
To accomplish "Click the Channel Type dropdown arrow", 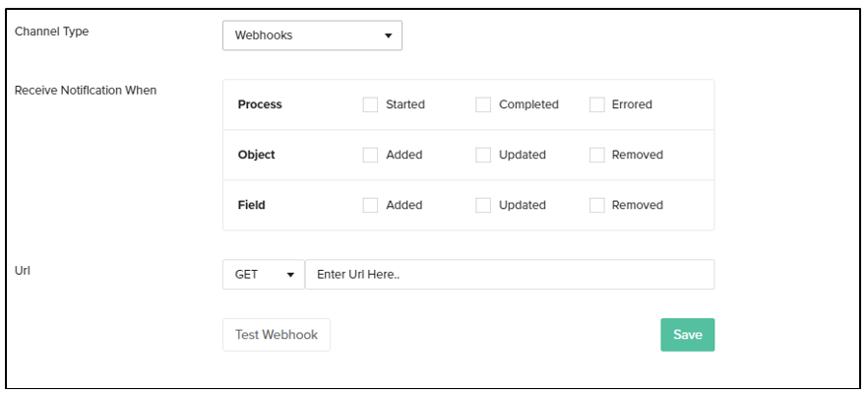I will pos(388,36).
